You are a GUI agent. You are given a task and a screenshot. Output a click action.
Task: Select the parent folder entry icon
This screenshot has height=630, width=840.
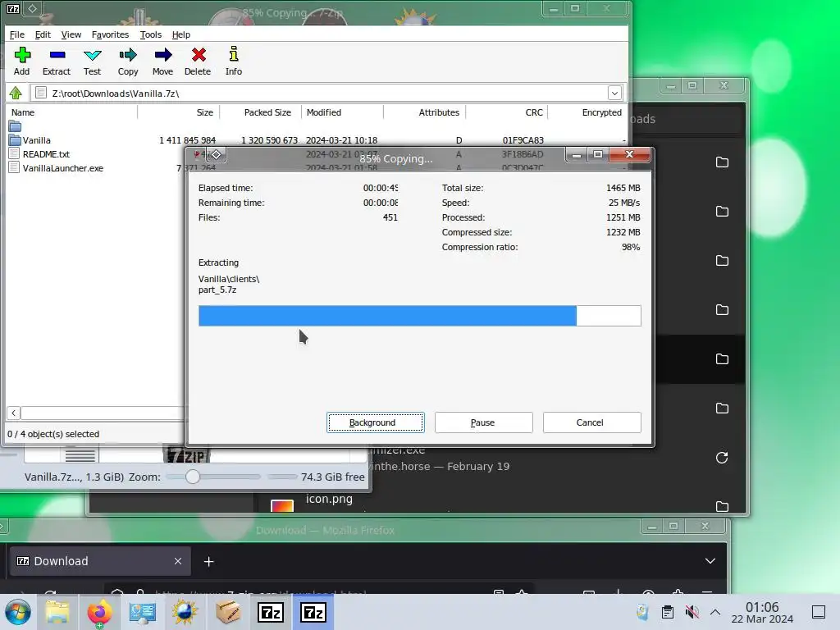pos(15,126)
